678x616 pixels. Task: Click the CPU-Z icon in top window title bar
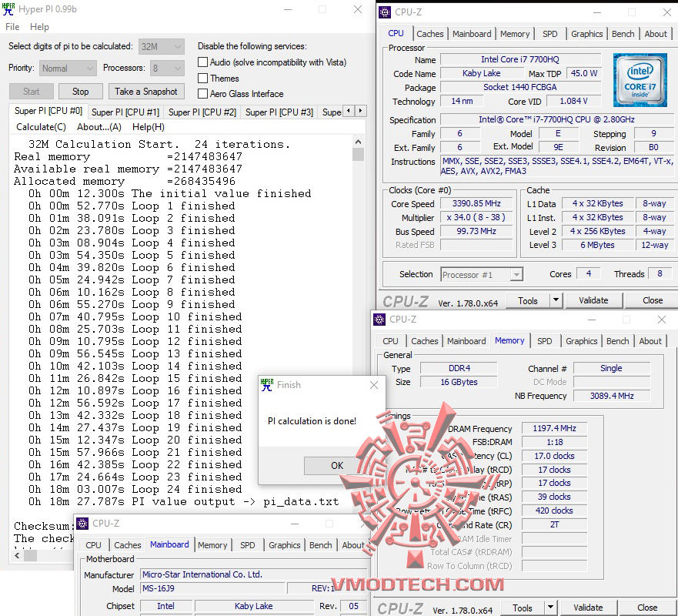(384, 12)
